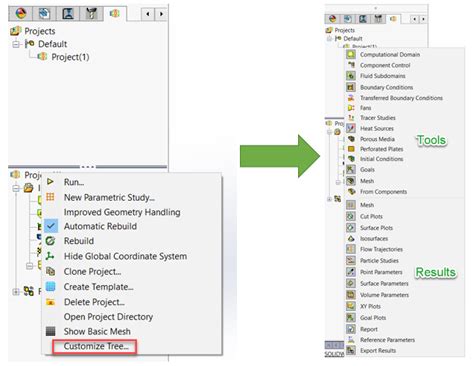The image size is (474, 366).
Task: Click the Isosurfaces icon
Action: (x=351, y=239)
